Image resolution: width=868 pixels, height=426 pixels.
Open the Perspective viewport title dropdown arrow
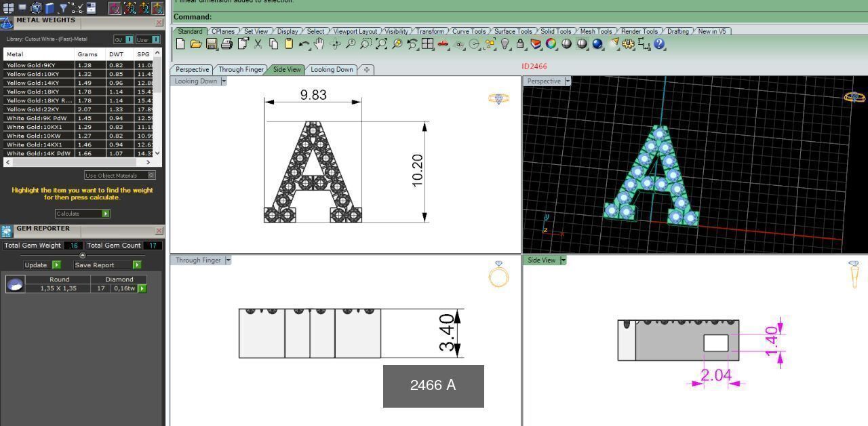(x=568, y=81)
